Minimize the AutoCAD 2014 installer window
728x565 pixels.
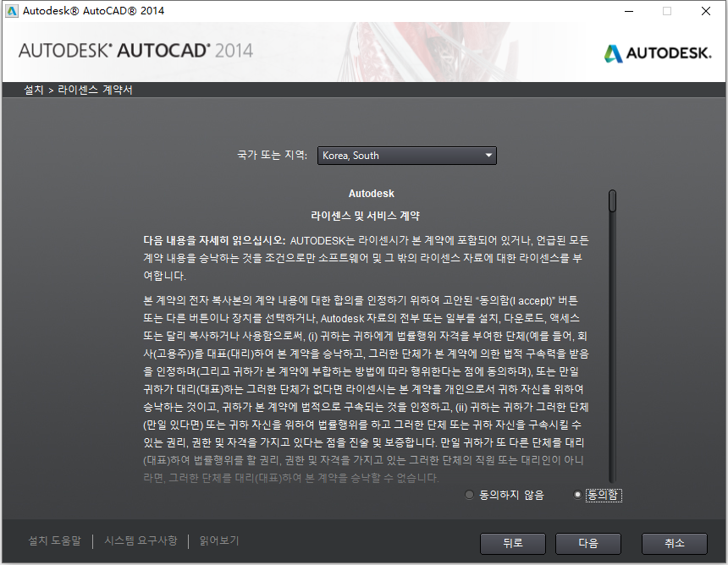coord(629,11)
